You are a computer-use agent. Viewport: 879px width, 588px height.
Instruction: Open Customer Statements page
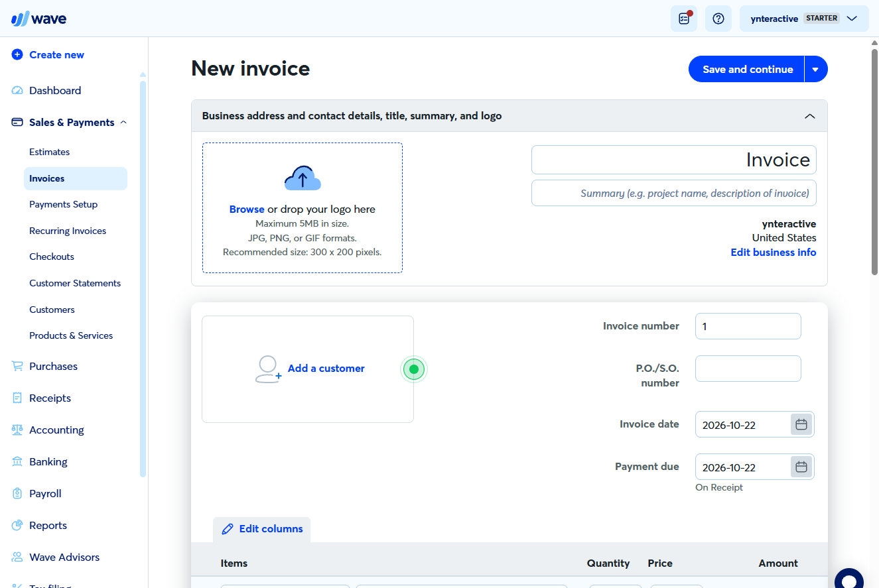75,284
